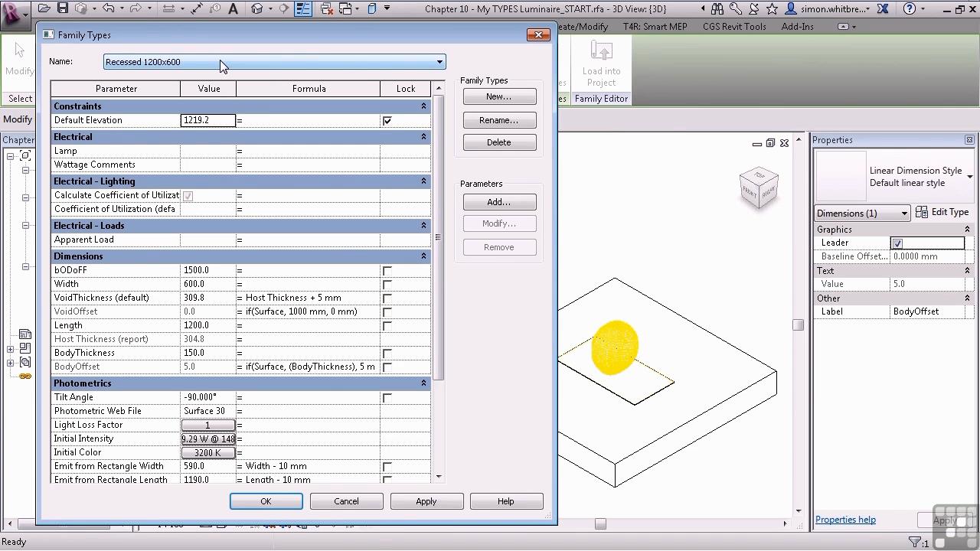Click the Default Elevation value field
The image size is (980, 551).
coord(208,120)
